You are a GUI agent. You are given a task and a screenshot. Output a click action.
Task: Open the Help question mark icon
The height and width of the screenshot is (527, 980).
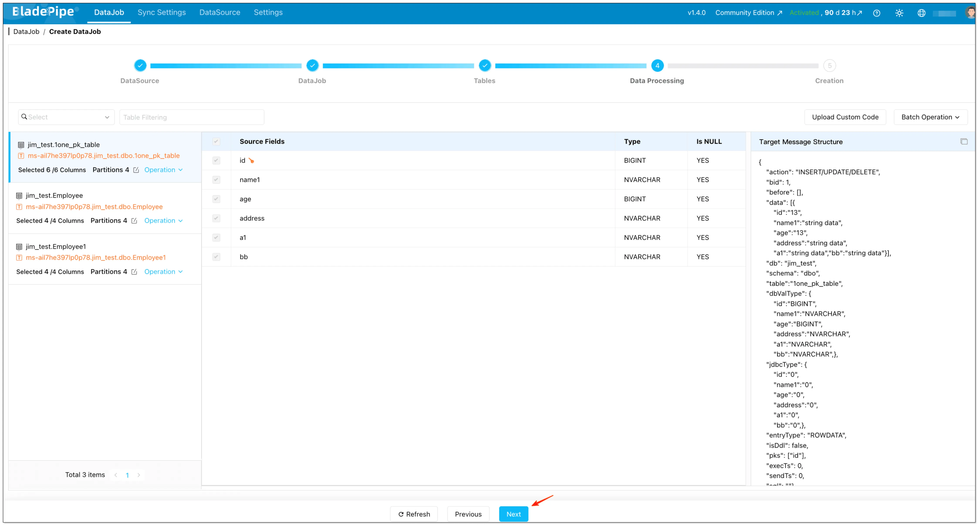click(877, 13)
